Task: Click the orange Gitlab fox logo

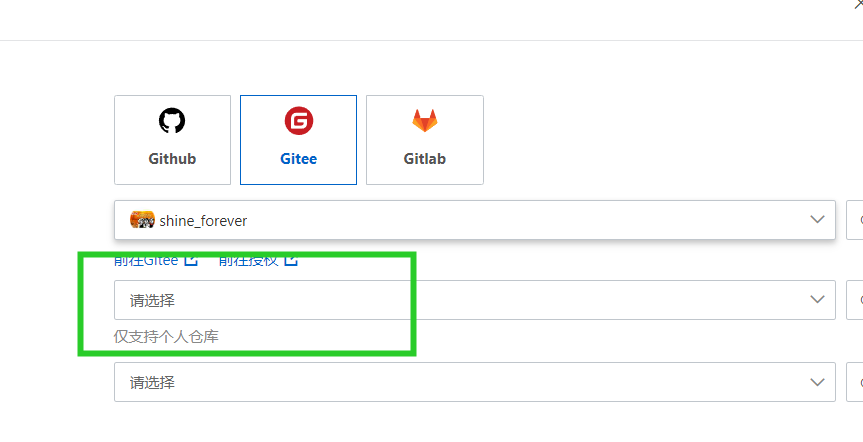Action: pyautogui.click(x=425, y=121)
